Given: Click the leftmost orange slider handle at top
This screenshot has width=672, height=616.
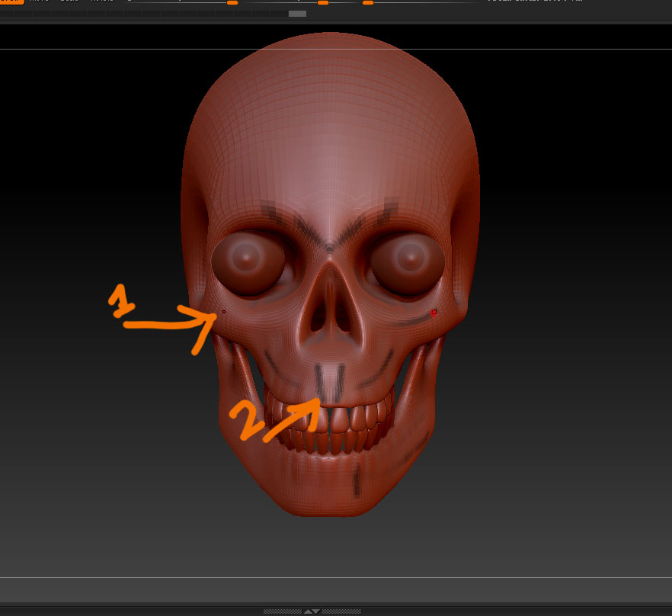Looking at the screenshot, I should [232, 2].
